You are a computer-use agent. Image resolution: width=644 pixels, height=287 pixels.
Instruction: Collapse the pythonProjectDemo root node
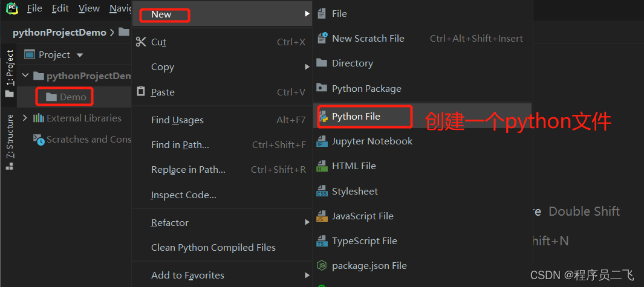25,76
